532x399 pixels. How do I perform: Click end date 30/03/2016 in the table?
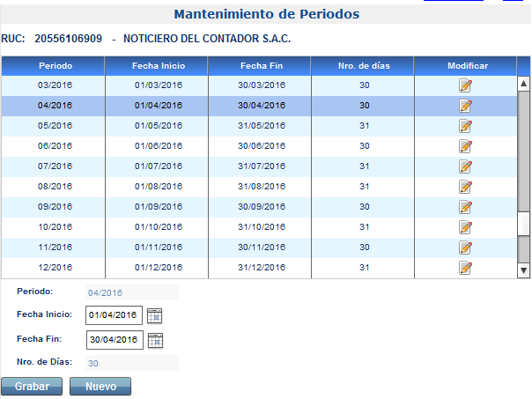[x=262, y=85]
